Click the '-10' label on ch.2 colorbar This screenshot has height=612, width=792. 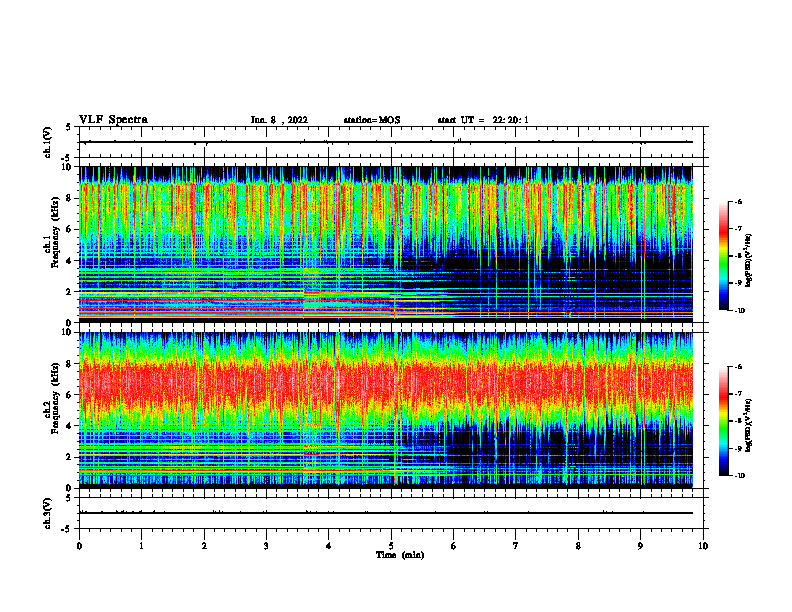click(x=739, y=476)
